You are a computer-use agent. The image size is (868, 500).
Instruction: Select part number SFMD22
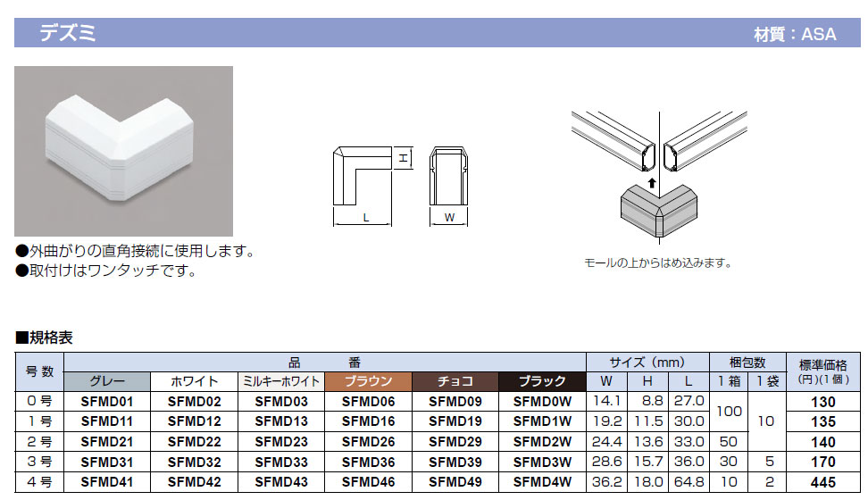[x=194, y=442]
